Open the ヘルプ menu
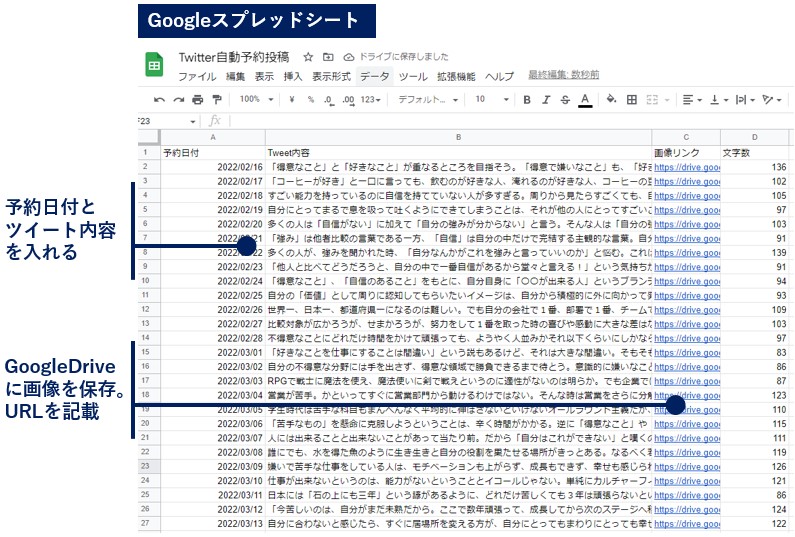 499,77
